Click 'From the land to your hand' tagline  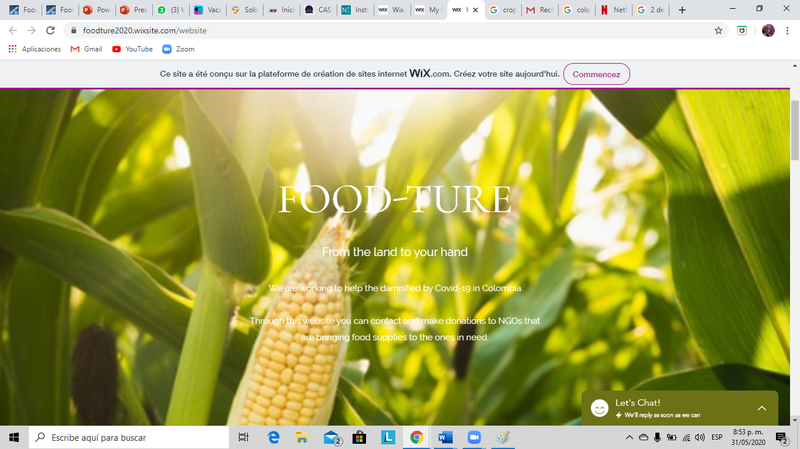395,252
